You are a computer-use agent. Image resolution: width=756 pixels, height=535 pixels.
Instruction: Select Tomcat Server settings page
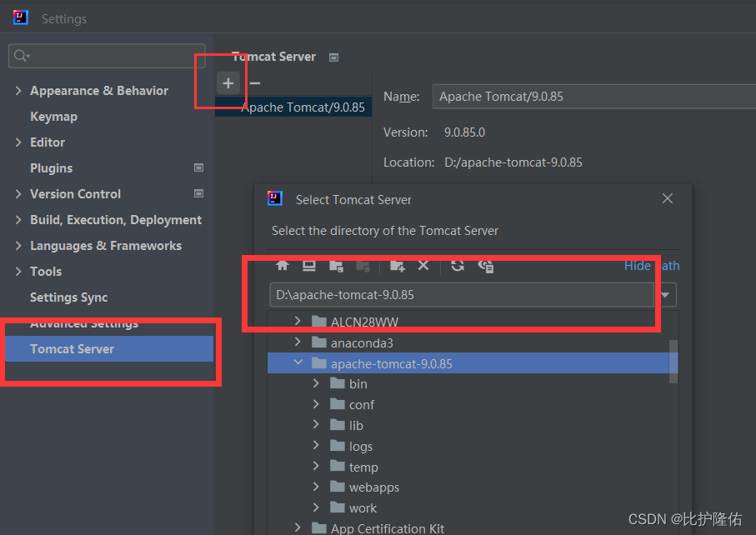click(109, 349)
